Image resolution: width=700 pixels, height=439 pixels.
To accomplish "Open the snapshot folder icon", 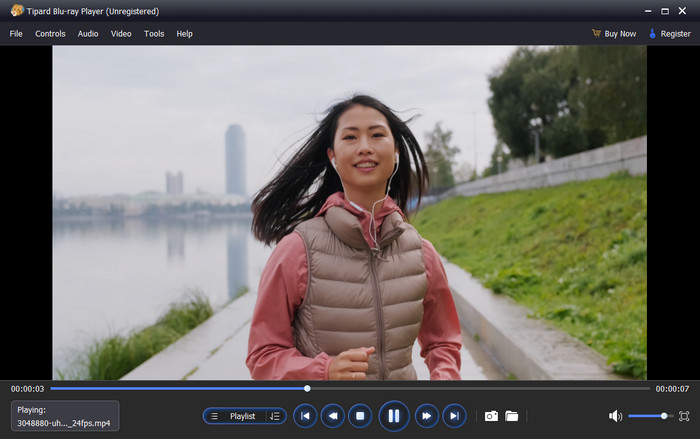I will (512, 416).
